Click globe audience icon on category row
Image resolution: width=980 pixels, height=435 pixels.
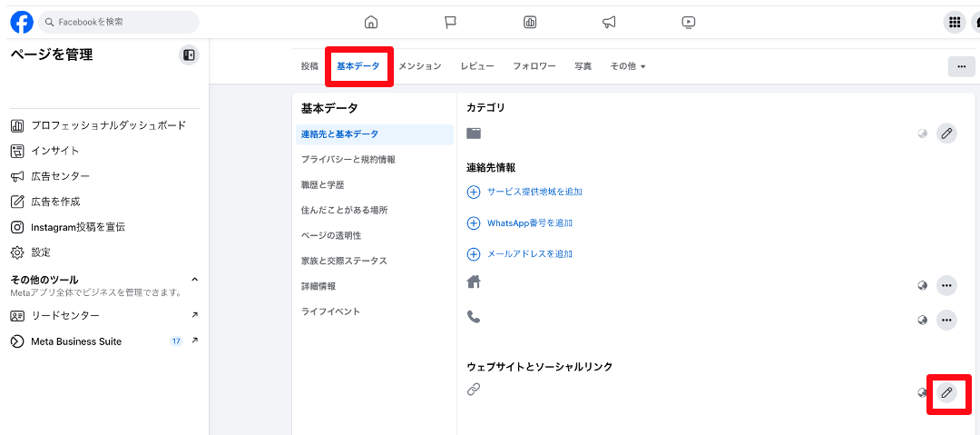922,133
